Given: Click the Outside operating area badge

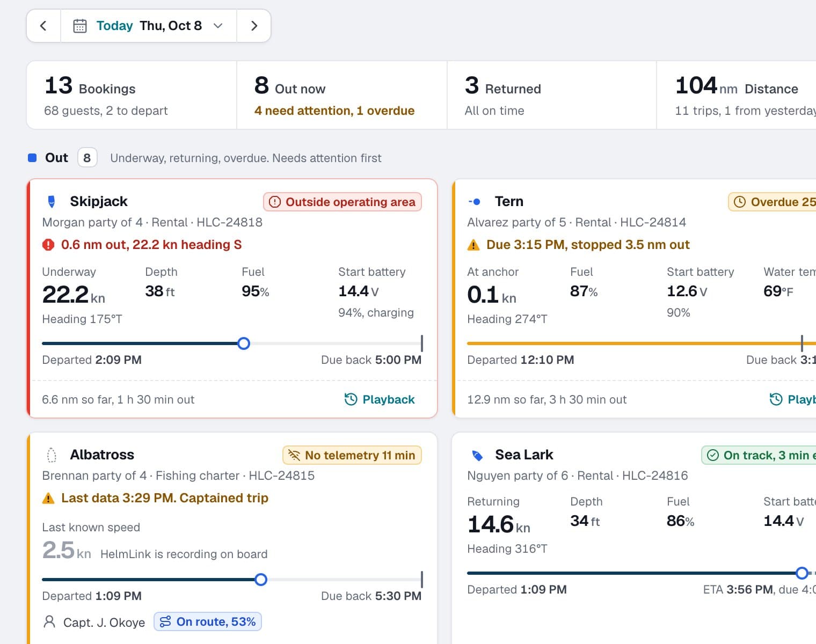Looking at the screenshot, I should tap(343, 202).
